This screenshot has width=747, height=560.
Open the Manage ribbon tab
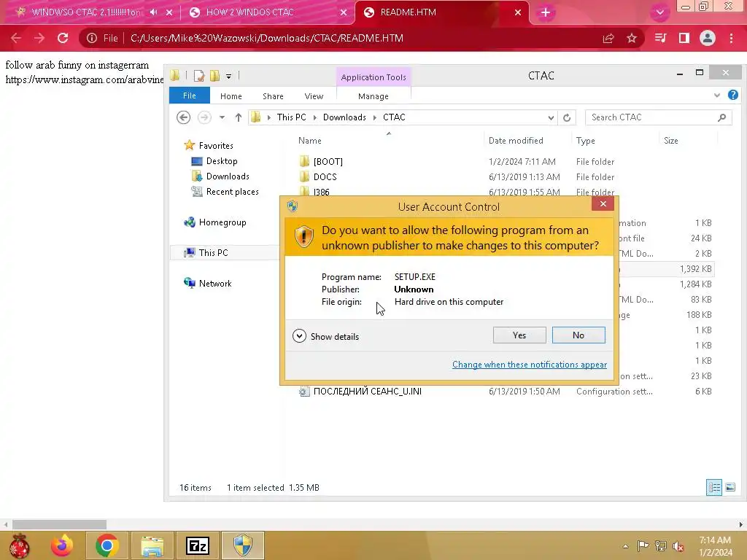[x=373, y=96]
